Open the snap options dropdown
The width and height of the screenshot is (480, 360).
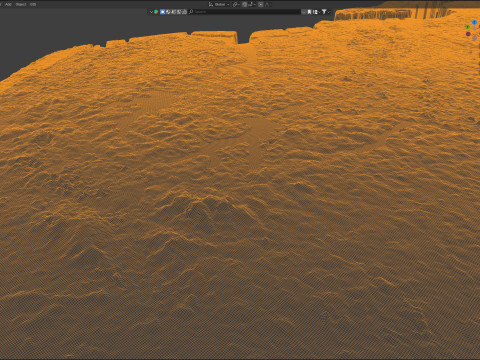pyautogui.click(x=251, y=4)
